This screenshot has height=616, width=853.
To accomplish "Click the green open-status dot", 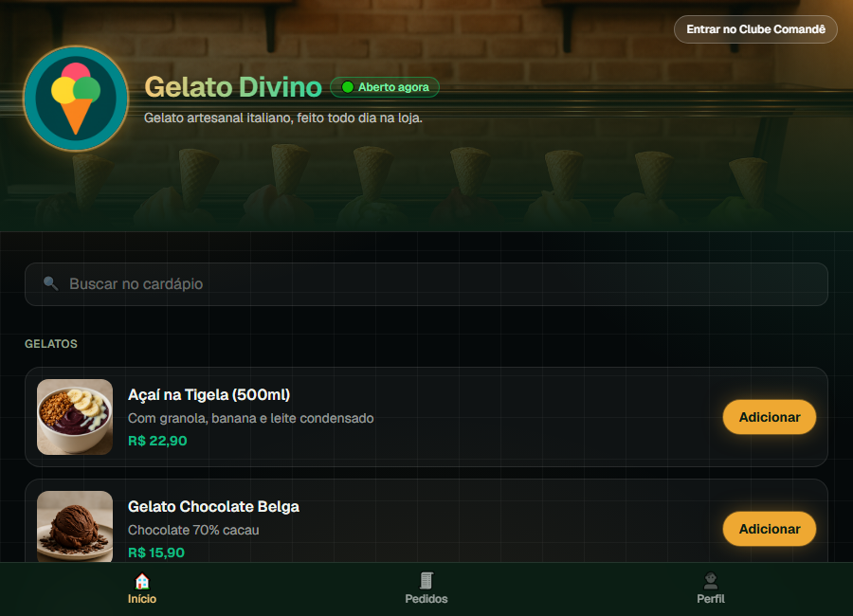I will 348,87.
